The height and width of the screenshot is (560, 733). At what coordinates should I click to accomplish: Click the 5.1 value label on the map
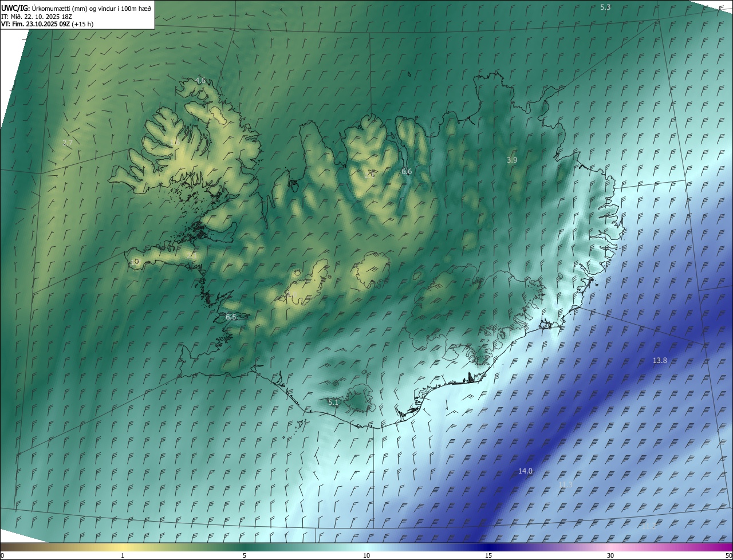tap(333, 403)
